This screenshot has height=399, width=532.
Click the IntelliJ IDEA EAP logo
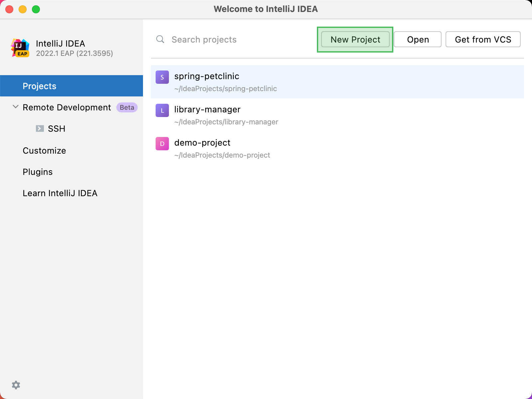20,48
